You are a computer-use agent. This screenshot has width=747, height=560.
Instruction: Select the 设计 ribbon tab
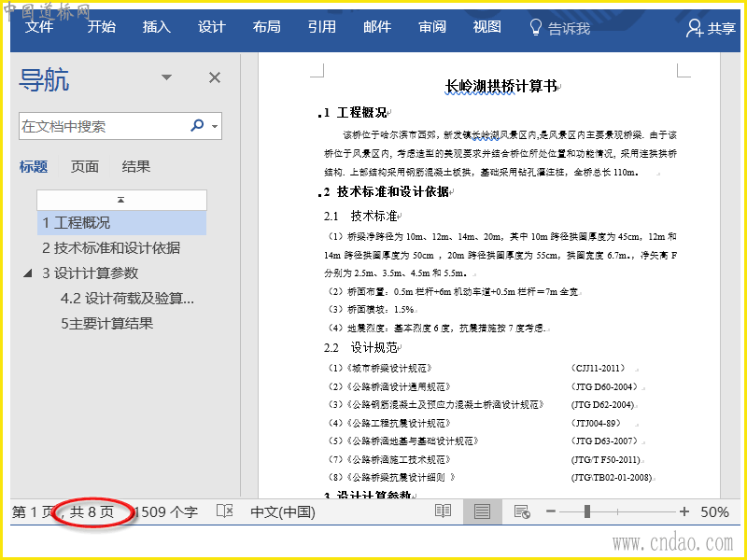pyautogui.click(x=212, y=27)
